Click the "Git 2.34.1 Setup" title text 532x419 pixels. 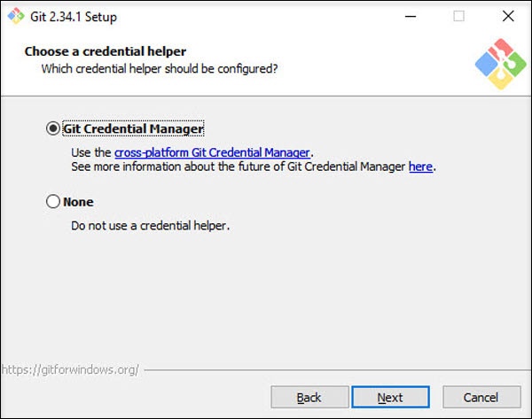73,16
